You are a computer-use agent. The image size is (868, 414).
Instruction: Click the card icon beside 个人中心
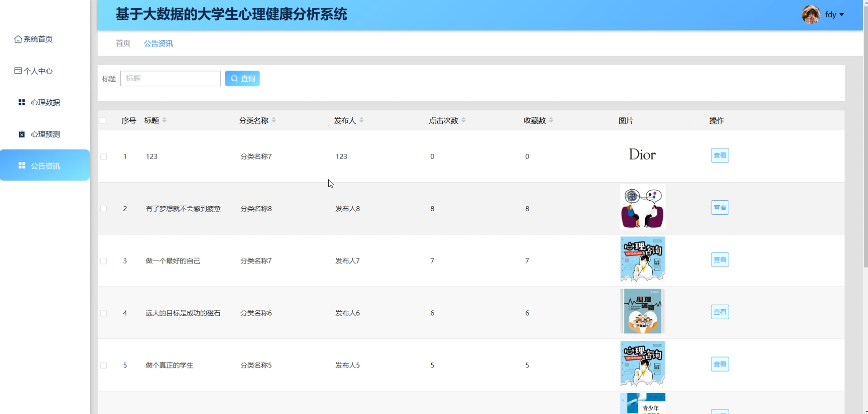[x=18, y=71]
